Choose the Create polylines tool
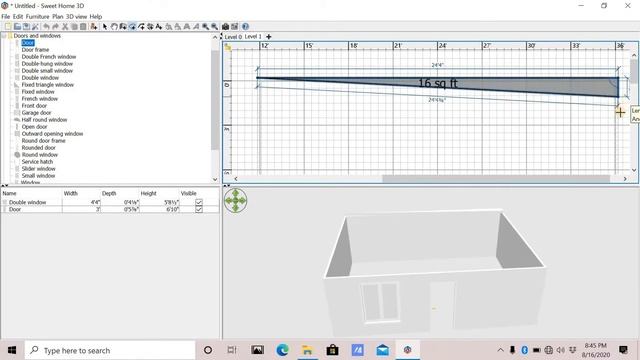Viewport: 640px width, 360px height. click(x=141, y=27)
